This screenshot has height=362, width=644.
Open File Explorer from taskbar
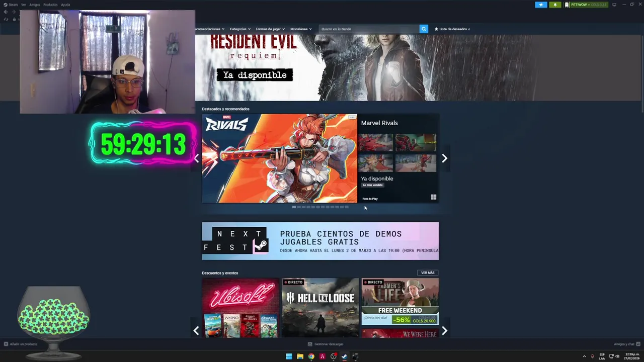[x=300, y=356]
